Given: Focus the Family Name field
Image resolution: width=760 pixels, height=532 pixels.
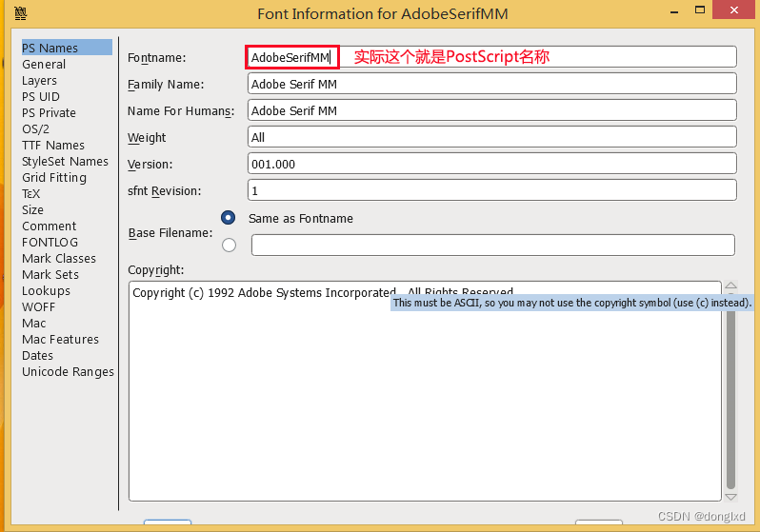Looking at the screenshot, I should [x=492, y=84].
